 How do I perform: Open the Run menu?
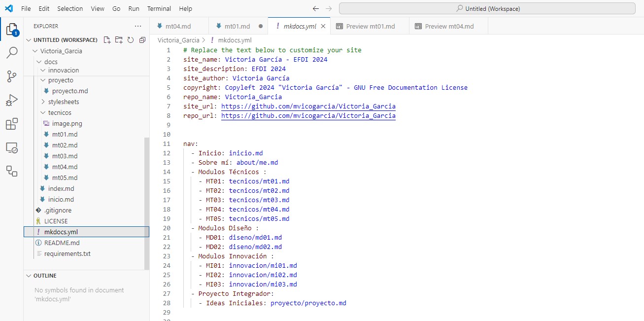134,8
